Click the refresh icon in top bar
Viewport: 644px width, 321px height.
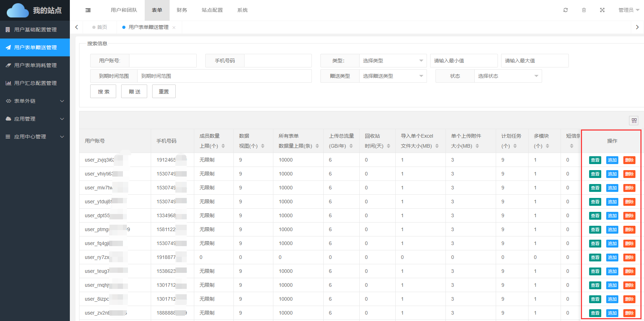[x=566, y=10]
